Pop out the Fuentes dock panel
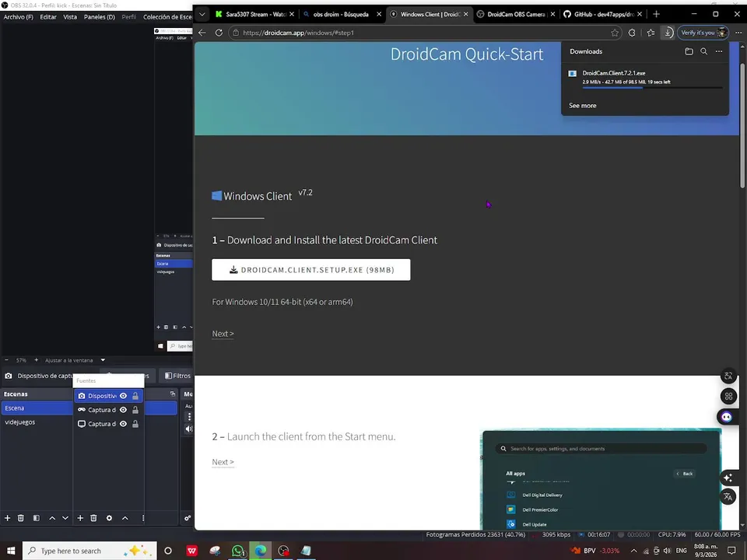The width and height of the screenshot is (747, 560). point(173,394)
